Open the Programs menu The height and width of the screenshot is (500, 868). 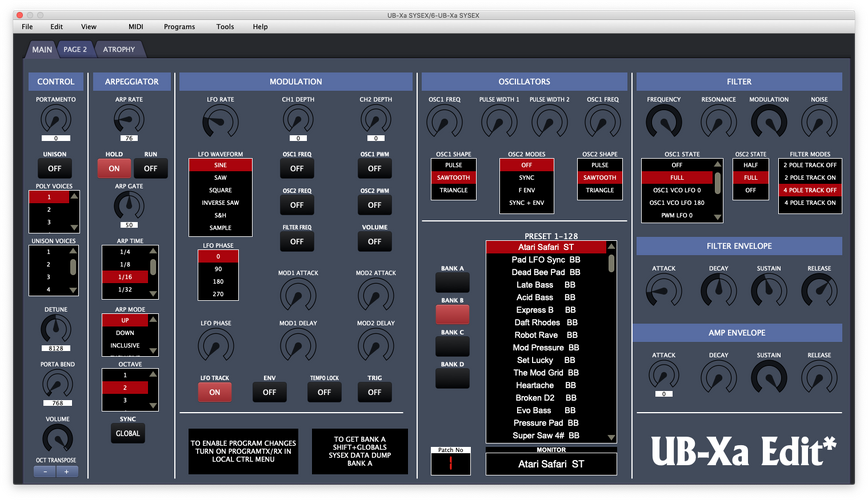tap(179, 27)
